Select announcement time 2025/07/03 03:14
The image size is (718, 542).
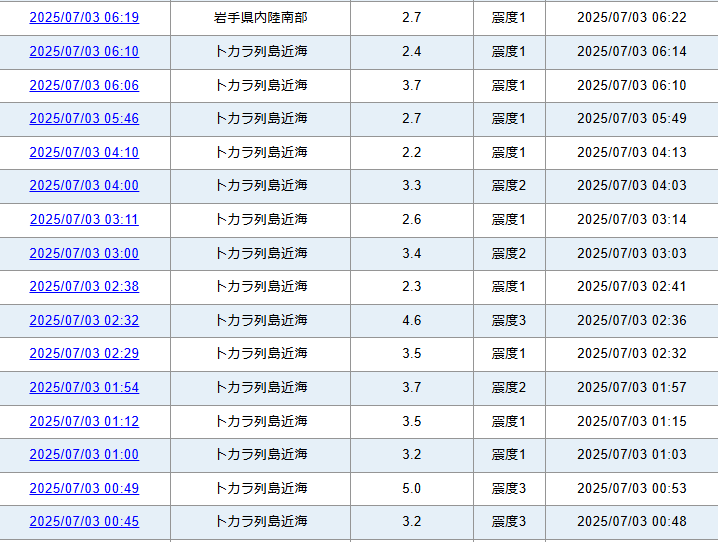click(x=632, y=219)
